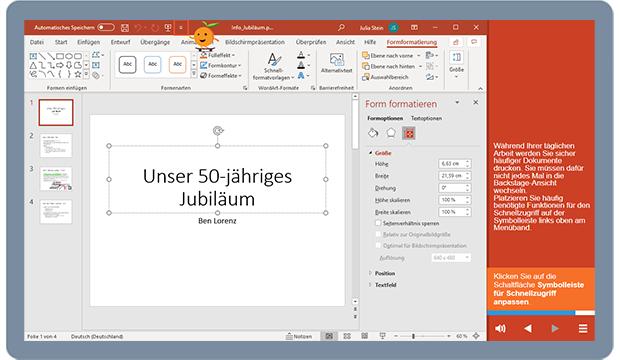Viewport: 620px width, 360px height.
Task: Open the Auswahlbereich pane
Action: [x=386, y=77]
